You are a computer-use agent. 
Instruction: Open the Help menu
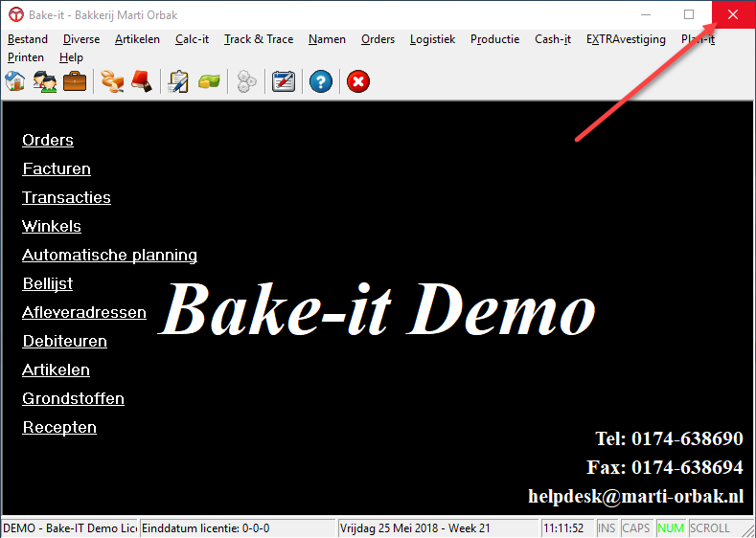point(71,57)
